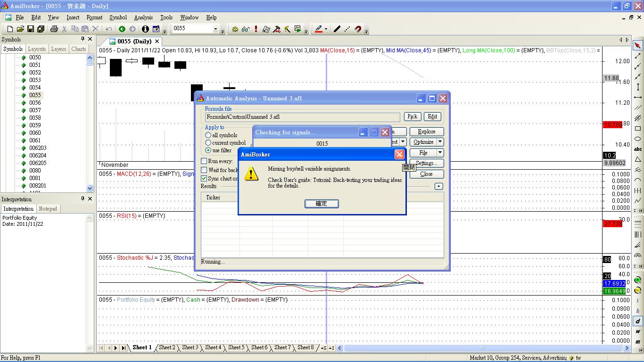644x362 pixels.
Task: Select the 'use filter' radio button
Action: tap(208, 150)
